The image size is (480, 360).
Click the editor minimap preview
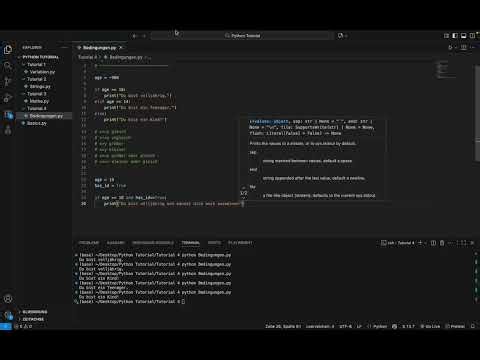click(446, 70)
